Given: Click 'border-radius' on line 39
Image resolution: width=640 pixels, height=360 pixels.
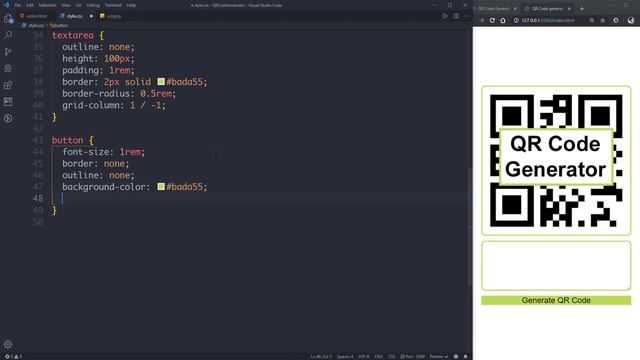Looking at the screenshot, I should (96, 93).
